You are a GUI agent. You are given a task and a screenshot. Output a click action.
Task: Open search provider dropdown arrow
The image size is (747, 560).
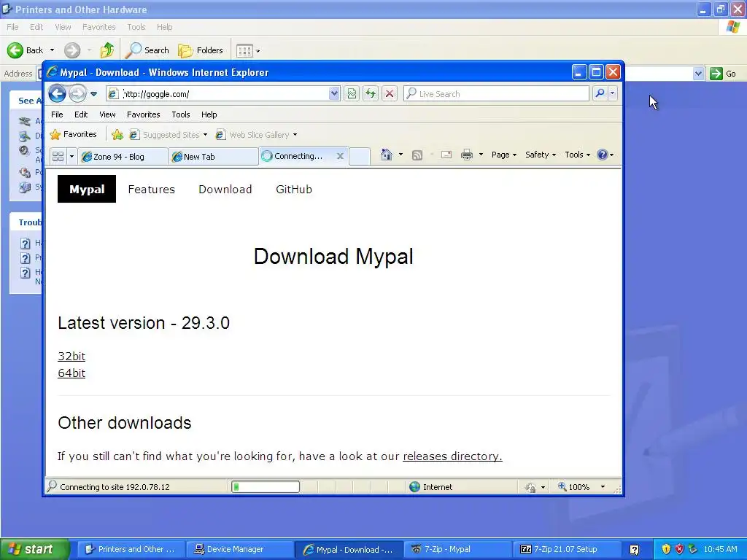point(613,94)
